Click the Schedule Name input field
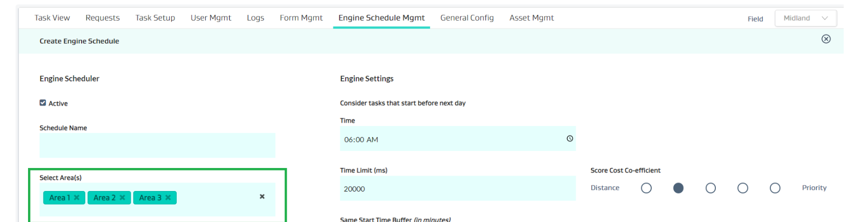Viewport: 868px width, 222px height. pos(157,145)
